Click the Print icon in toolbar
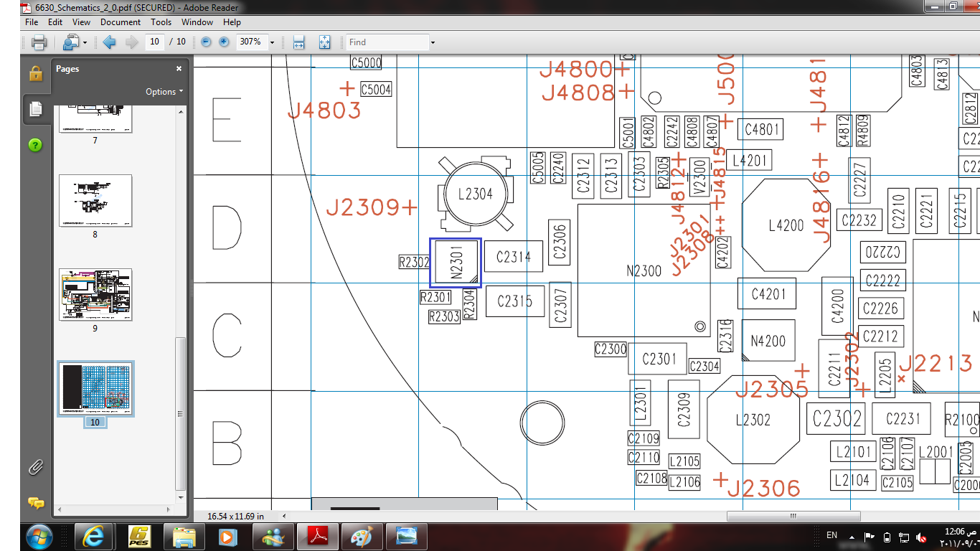The image size is (980, 551). tap(39, 42)
